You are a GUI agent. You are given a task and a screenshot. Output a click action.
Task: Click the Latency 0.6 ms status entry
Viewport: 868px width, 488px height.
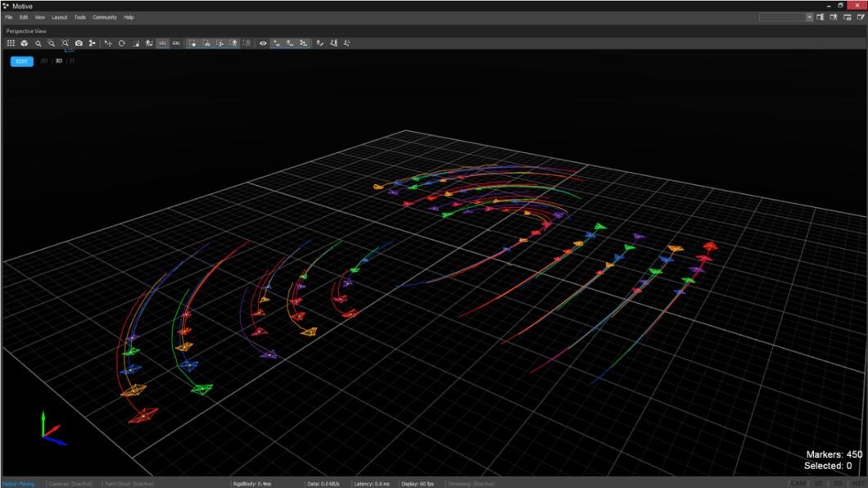pos(372,484)
